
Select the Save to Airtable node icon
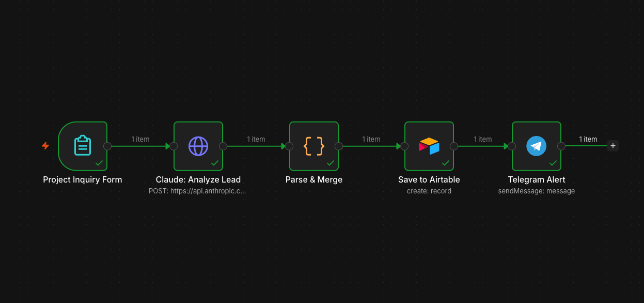(429, 146)
